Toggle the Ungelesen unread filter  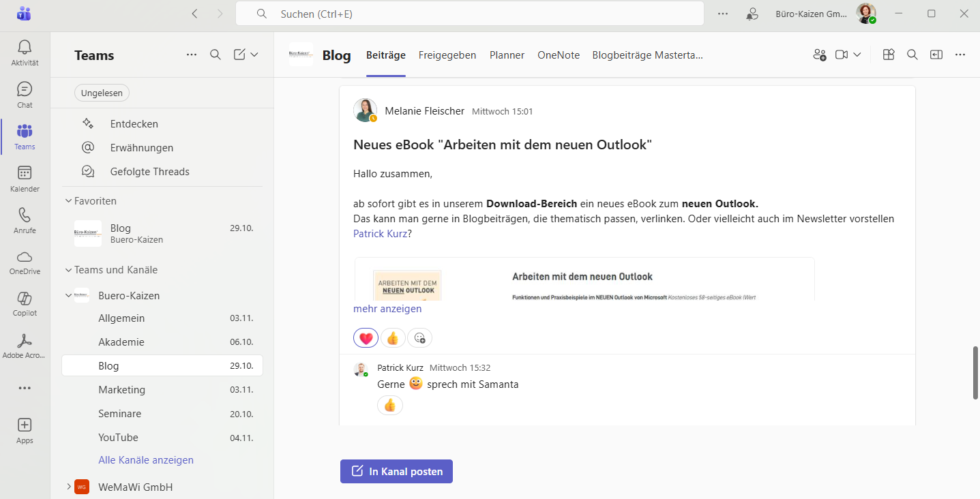(x=102, y=93)
